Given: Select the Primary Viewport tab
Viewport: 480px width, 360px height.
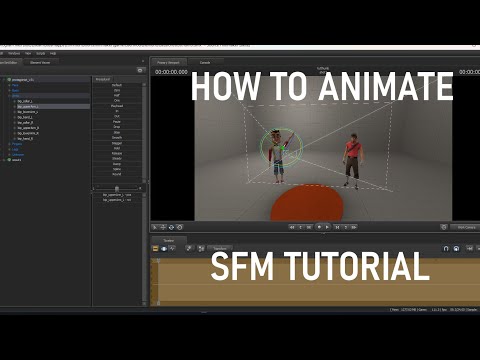Looking at the screenshot, I should coord(168,63).
